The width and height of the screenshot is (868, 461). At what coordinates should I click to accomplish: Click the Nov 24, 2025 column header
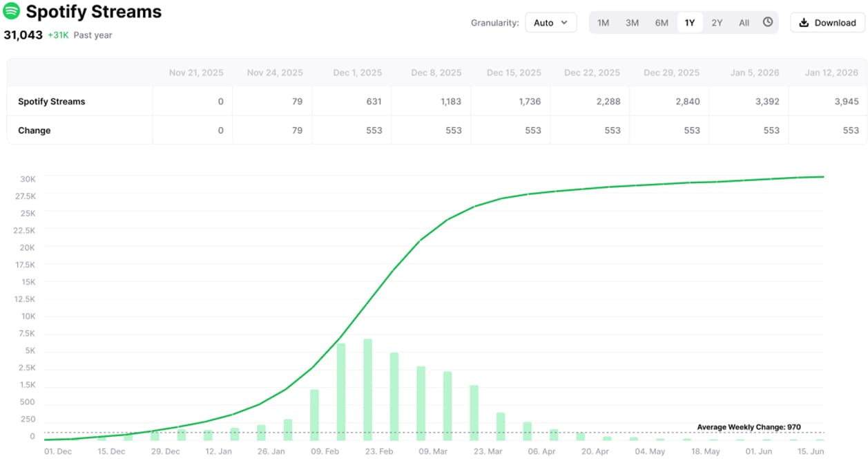tap(275, 73)
